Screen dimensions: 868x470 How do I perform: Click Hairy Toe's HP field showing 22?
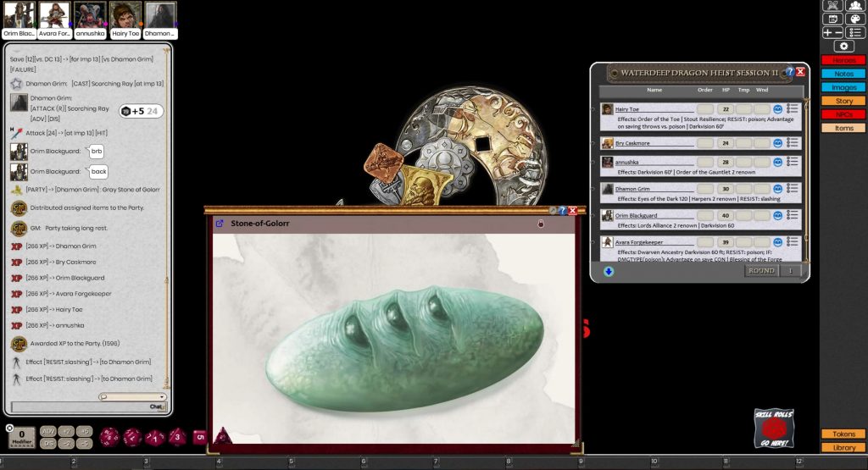click(x=726, y=109)
